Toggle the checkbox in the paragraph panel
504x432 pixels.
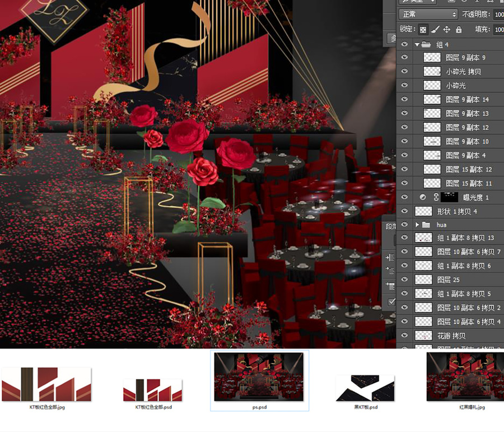point(391,301)
